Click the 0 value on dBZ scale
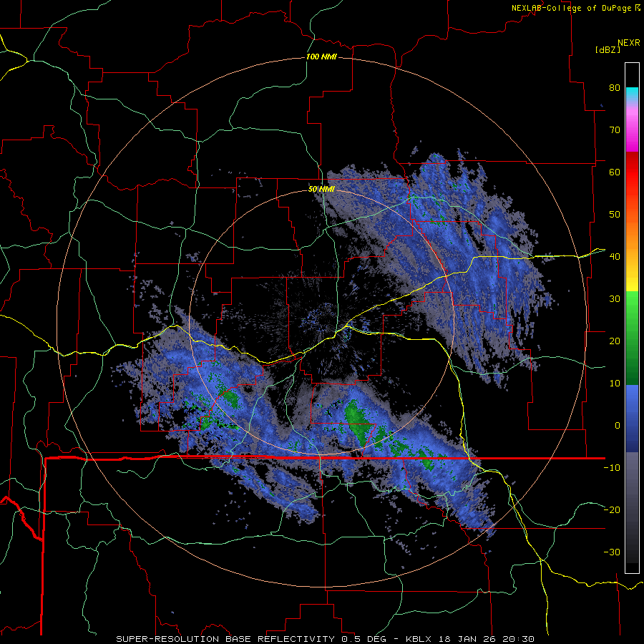Screen dimensions: 644x644 [x=618, y=426]
